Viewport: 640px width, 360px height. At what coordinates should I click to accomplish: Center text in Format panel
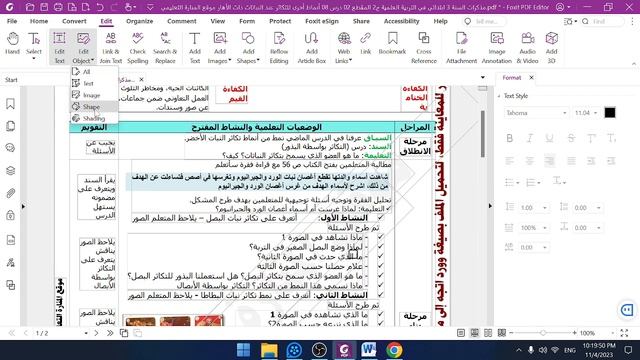[x=530, y=161]
